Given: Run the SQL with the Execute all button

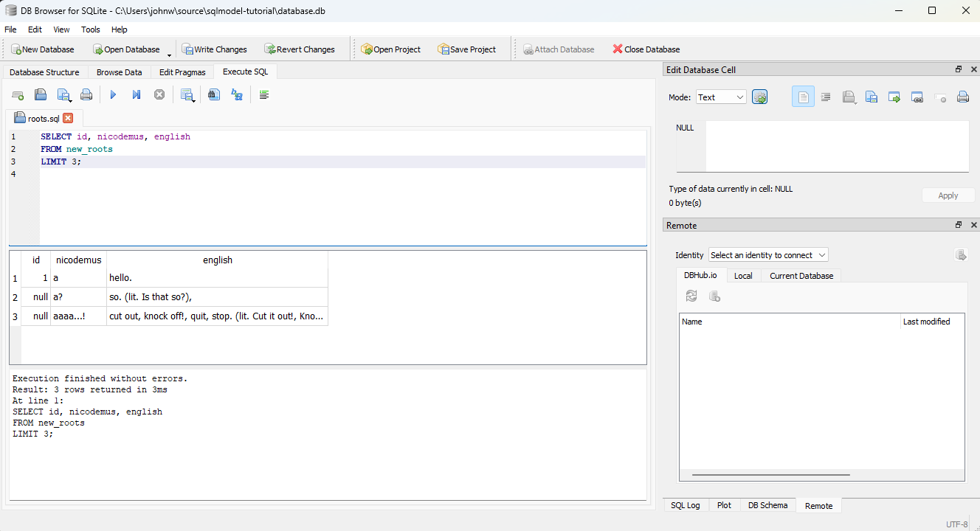Looking at the screenshot, I should tap(113, 94).
